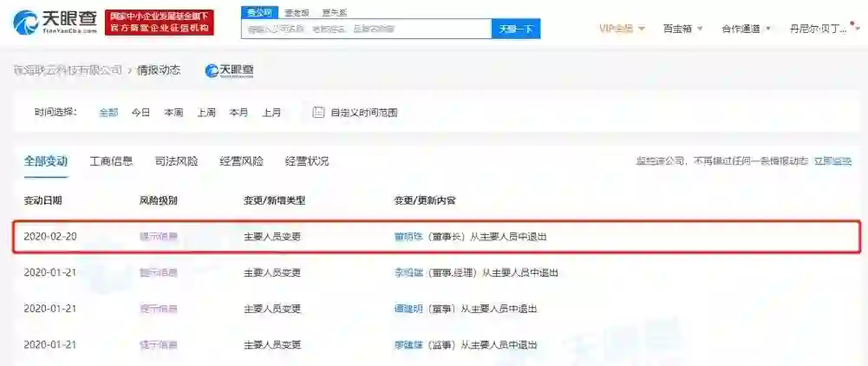This screenshot has width=868, height=366.
Task: Select the 本周 time filter
Action: pyautogui.click(x=173, y=113)
